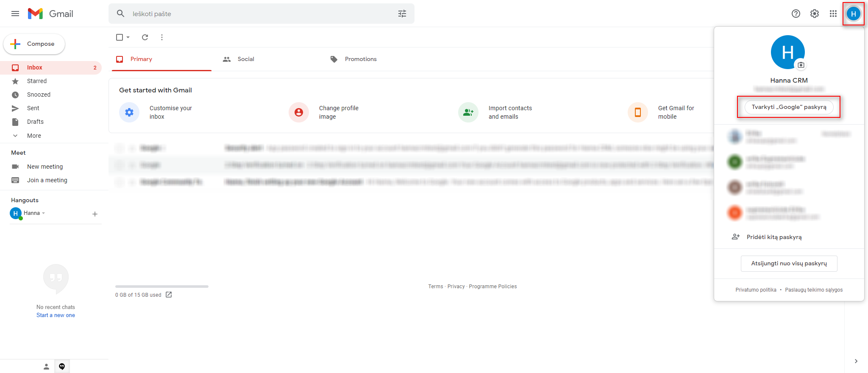Click the storage usage progress bar
The height and width of the screenshot is (373, 868).
[162, 287]
